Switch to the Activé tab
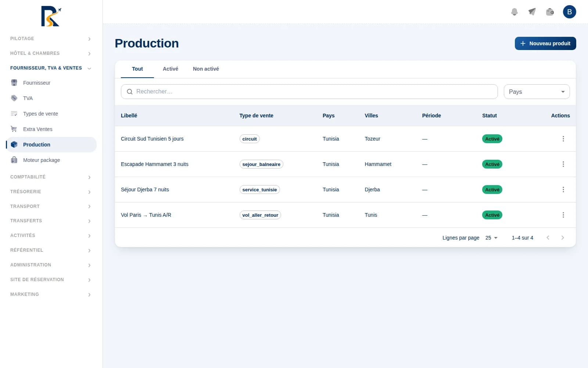The height and width of the screenshot is (368, 588). pyautogui.click(x=171, y=69)
